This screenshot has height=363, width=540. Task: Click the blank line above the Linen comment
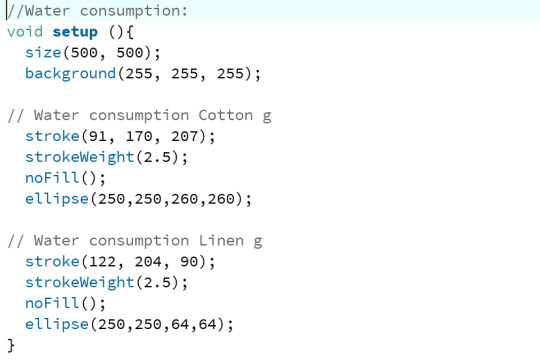[270, 220]
